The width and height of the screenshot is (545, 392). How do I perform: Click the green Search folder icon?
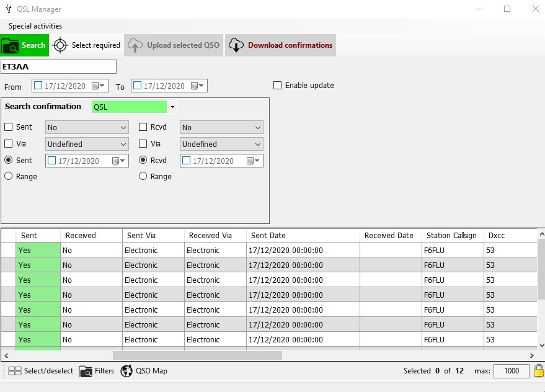click(10, 45)
